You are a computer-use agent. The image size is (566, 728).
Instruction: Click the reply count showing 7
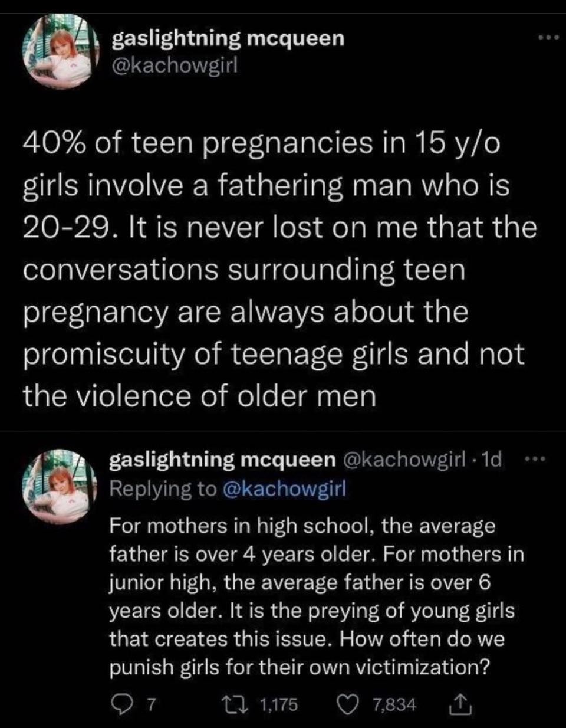pyautogui.click(x=150, y=704)
